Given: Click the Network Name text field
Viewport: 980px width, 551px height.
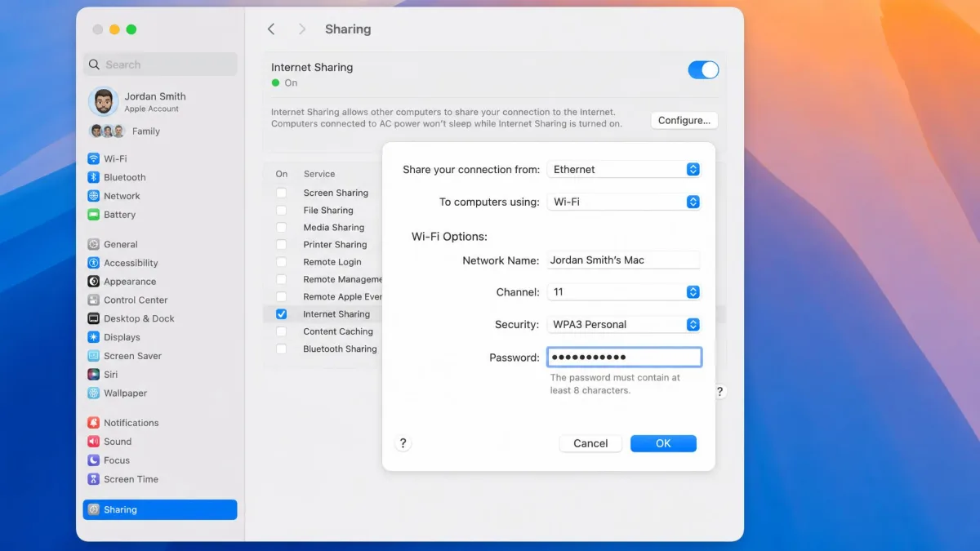Looking at the screenshot, I should [x=624, y=260].
